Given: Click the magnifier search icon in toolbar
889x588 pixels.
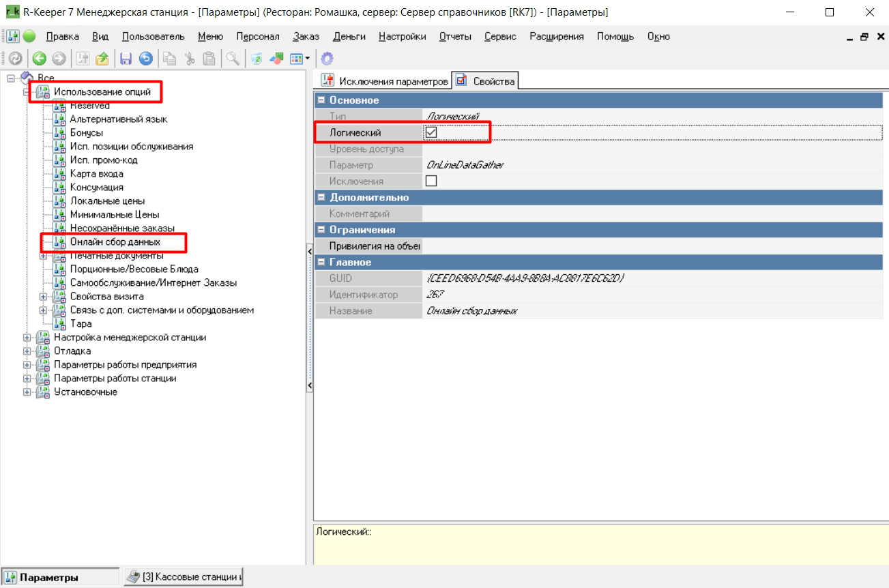Looking at the screenshot, I should (x=233, y=59).
